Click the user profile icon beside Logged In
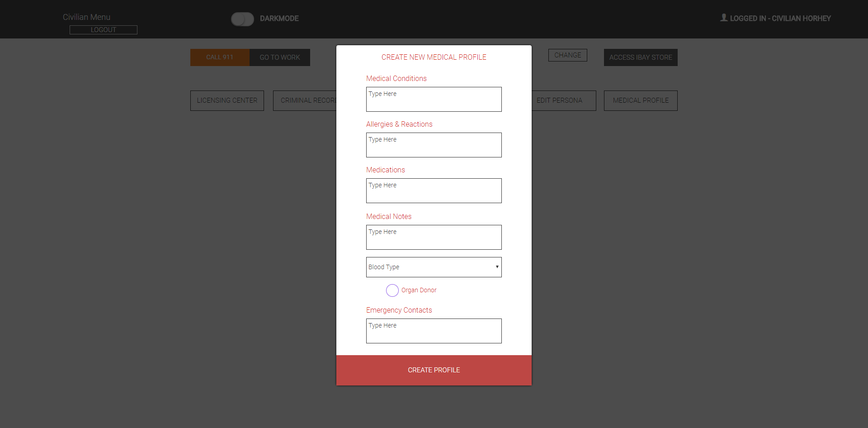This screenshot has width=868, height=428. pos(724,18)
